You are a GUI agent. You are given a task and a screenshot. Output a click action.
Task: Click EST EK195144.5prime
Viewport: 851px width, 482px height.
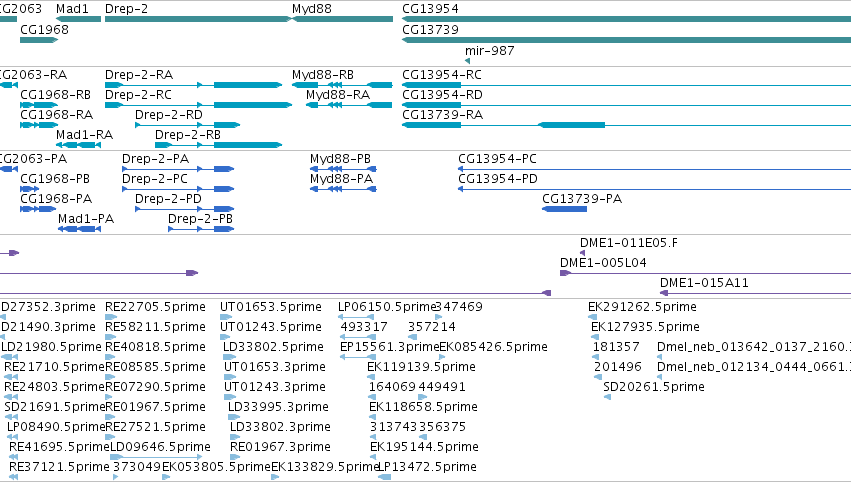(373, 457)
